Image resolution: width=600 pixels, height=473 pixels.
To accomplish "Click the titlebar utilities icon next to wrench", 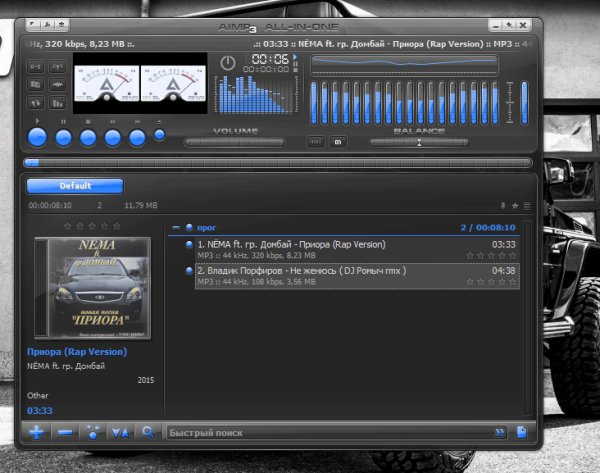I will click(x=61, y=25).
